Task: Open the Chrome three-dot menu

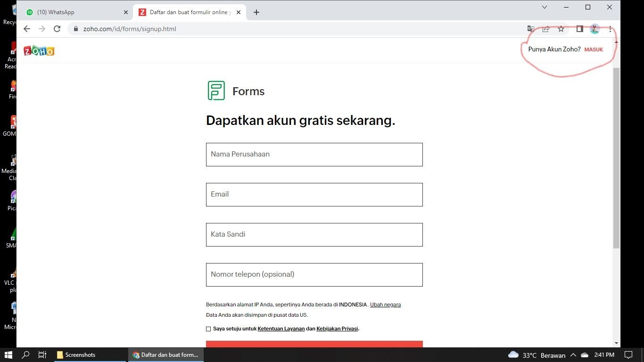Action: point(610,29)
